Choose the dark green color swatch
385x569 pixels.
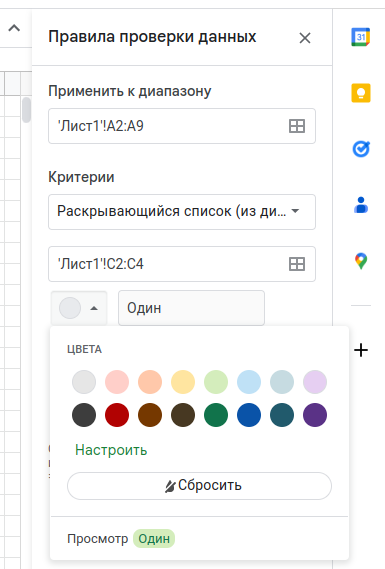click(216, 415)
